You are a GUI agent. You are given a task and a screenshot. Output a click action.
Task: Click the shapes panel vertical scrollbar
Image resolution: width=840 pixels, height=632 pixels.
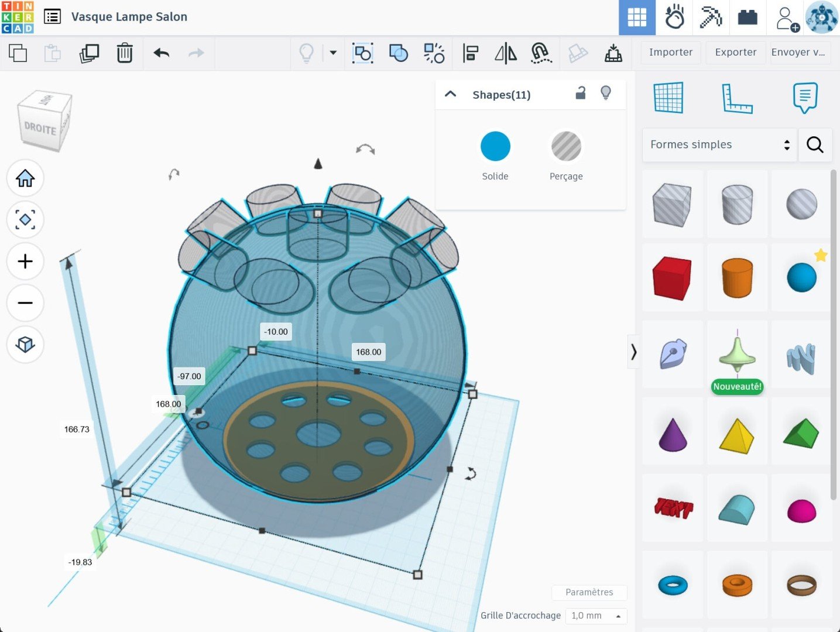click(834, 335)
